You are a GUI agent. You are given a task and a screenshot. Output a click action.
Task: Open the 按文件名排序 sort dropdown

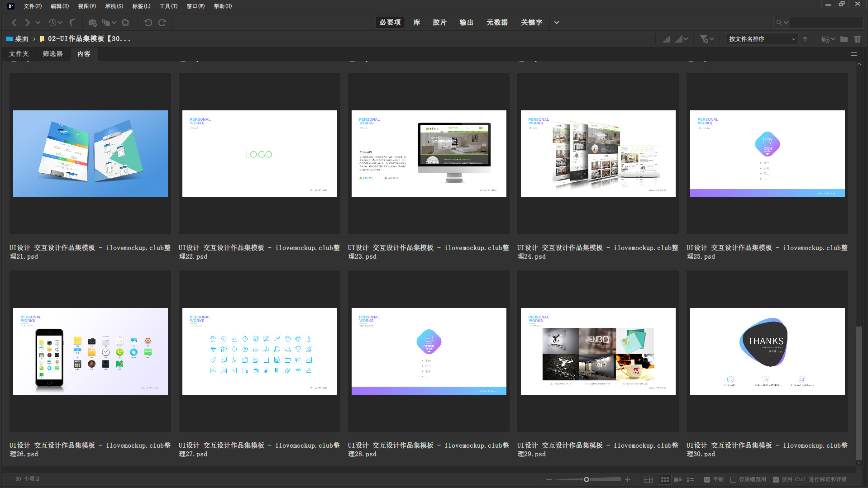(x=762, y=39)
